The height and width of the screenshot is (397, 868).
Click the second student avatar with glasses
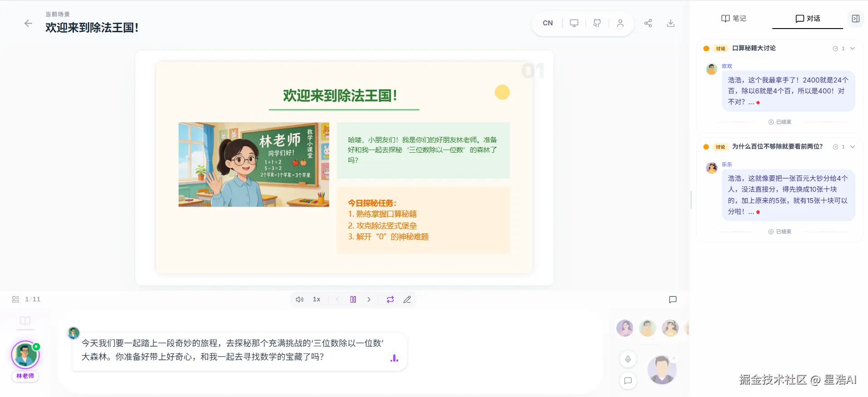pyautogui.click(x=648, y=328)
